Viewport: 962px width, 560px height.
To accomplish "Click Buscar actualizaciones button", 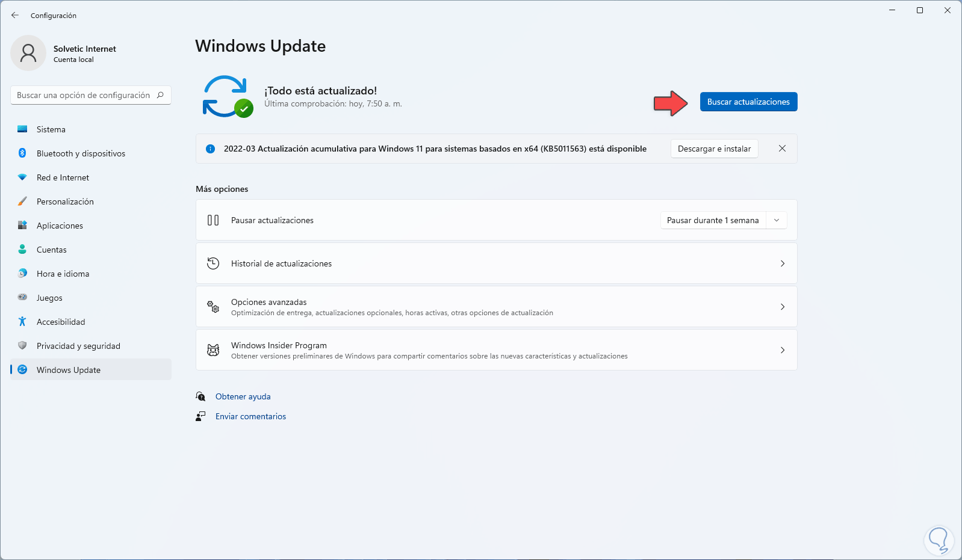I will (748, 102).
